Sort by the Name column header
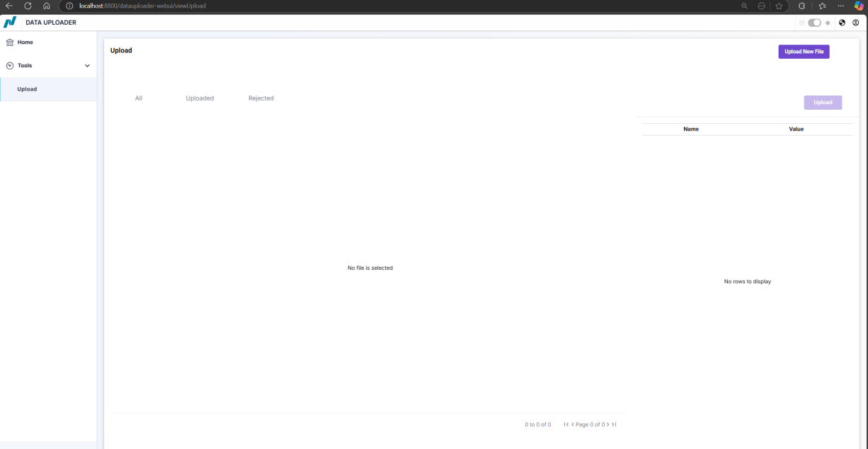Screen dimensions: 868x449 691,130
